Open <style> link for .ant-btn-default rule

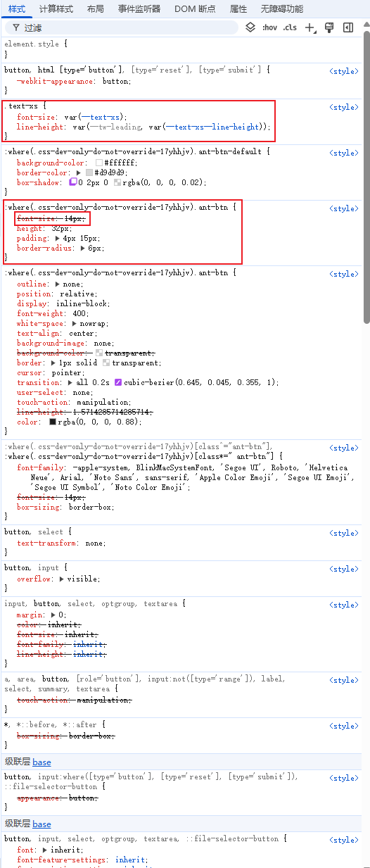point(343,153)
